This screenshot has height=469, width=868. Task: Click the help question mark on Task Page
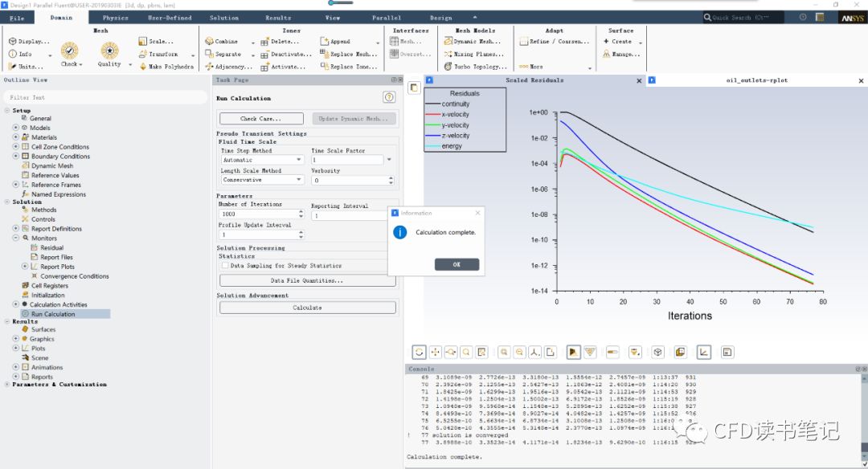(389, 97)
